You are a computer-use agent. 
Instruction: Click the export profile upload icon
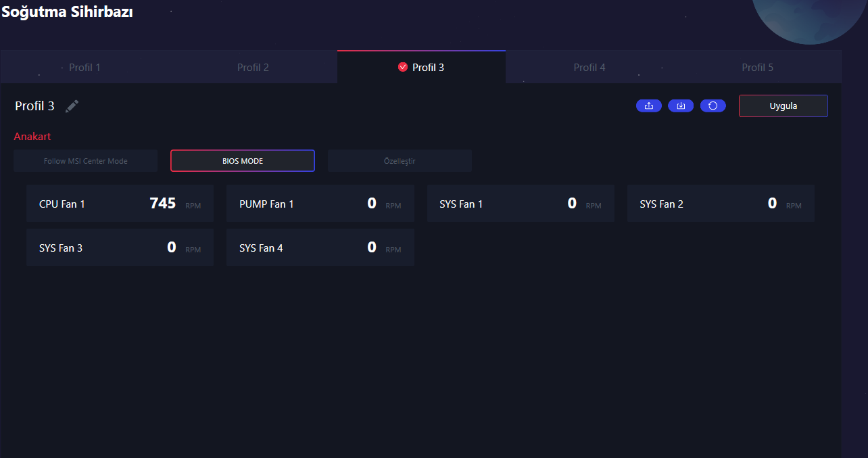click(x=649, y=106)
